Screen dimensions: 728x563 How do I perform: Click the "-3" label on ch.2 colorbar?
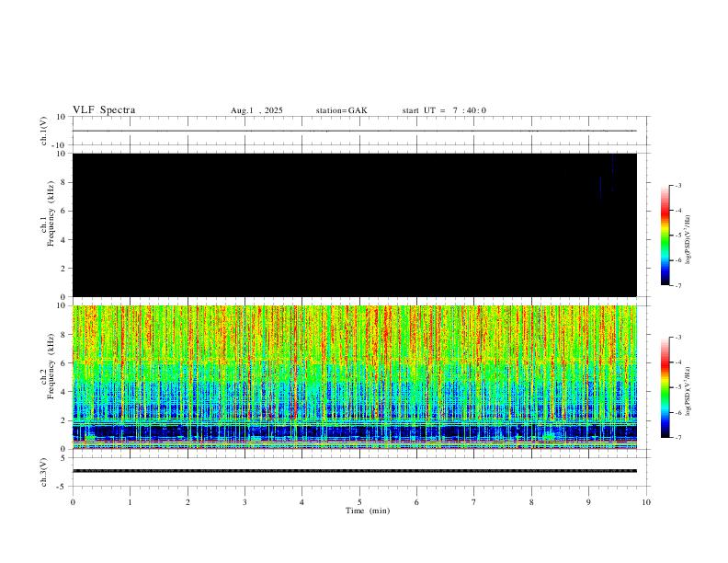click(x=677, y=338)
